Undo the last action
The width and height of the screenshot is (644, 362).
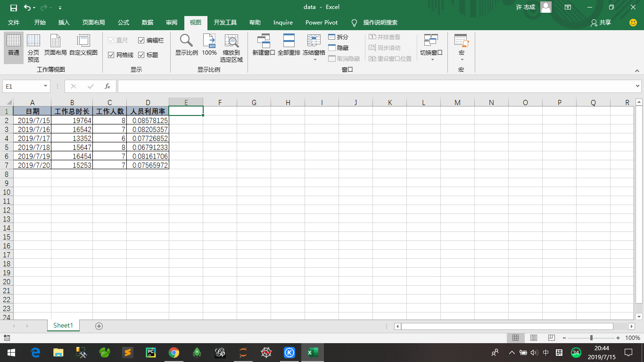[27, 8]
